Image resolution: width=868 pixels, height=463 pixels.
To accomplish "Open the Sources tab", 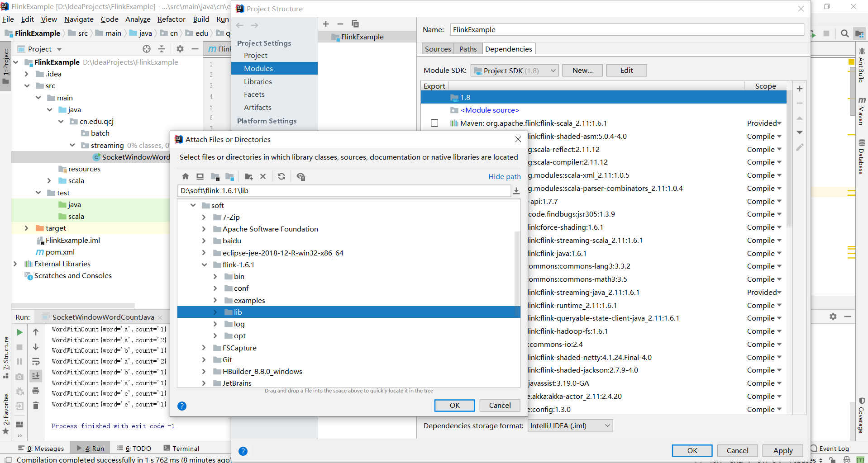I will coord(438,49).
